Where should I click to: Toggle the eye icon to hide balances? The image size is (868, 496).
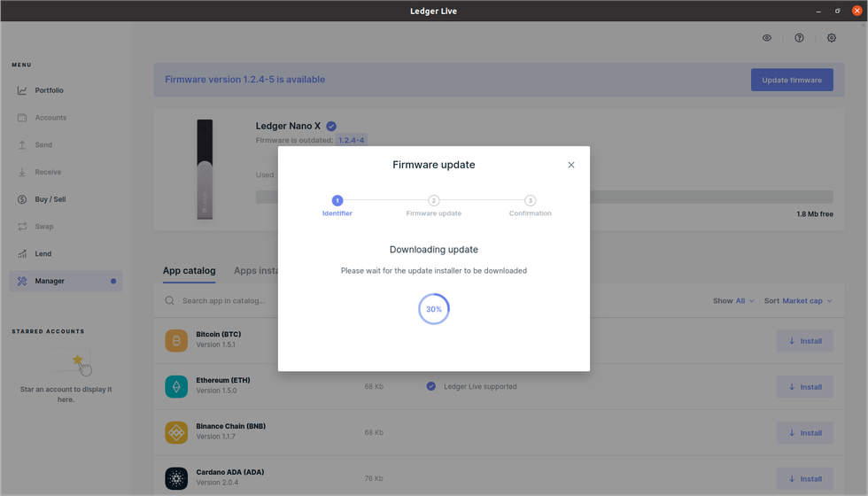click(767, 38)
